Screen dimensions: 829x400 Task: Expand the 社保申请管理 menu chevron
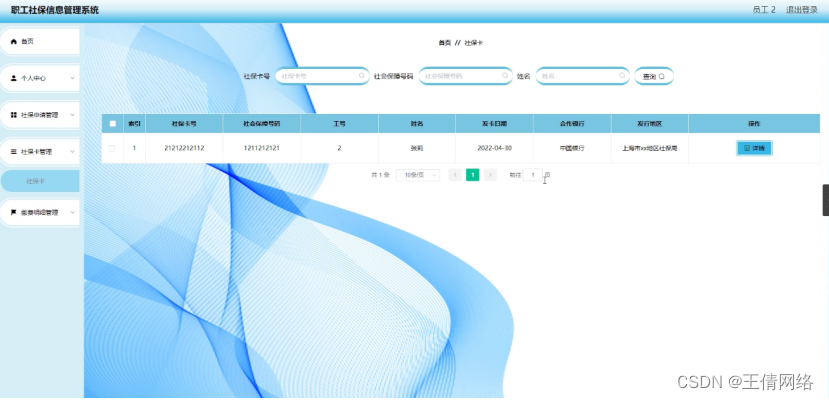(x=72, y=115)
